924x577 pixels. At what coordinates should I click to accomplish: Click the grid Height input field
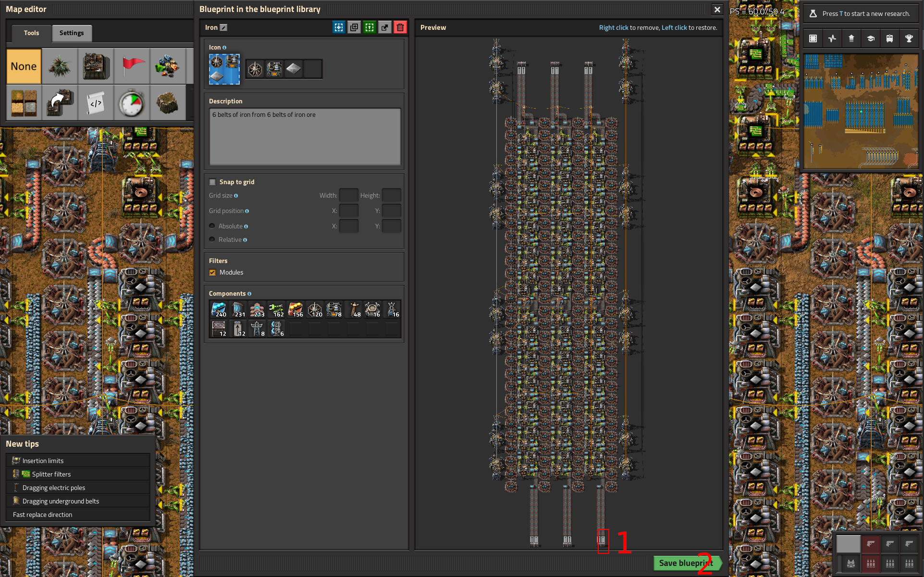click(x=392, y=195)
